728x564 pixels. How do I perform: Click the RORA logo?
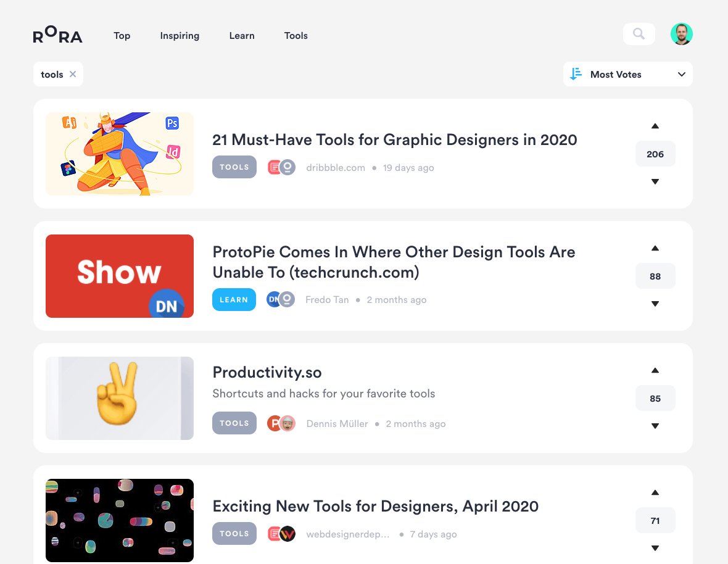tap(57, 35)
